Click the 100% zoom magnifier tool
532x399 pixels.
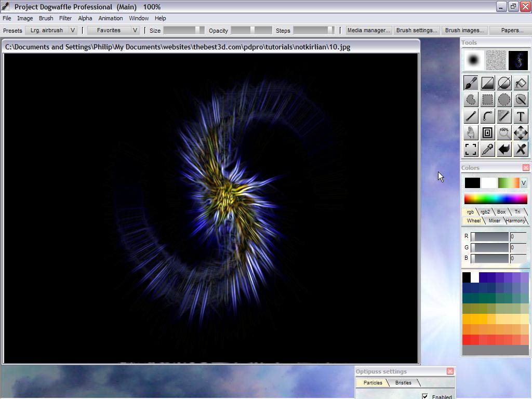(504, 133)
